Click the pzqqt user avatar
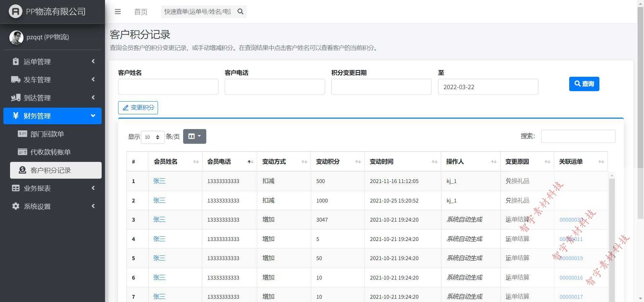Screen dimensions: 644x302 [16, 38]
